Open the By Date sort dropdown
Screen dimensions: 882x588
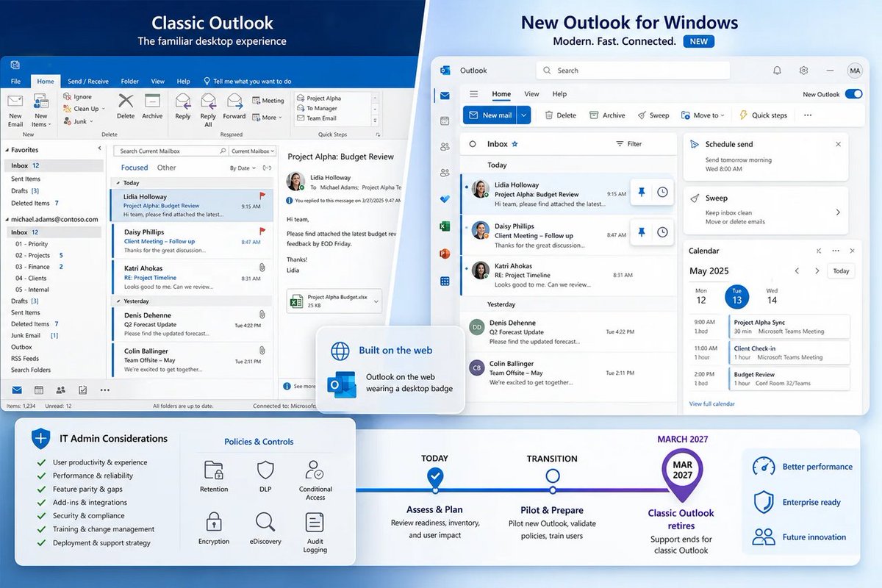tap(242, 168)
